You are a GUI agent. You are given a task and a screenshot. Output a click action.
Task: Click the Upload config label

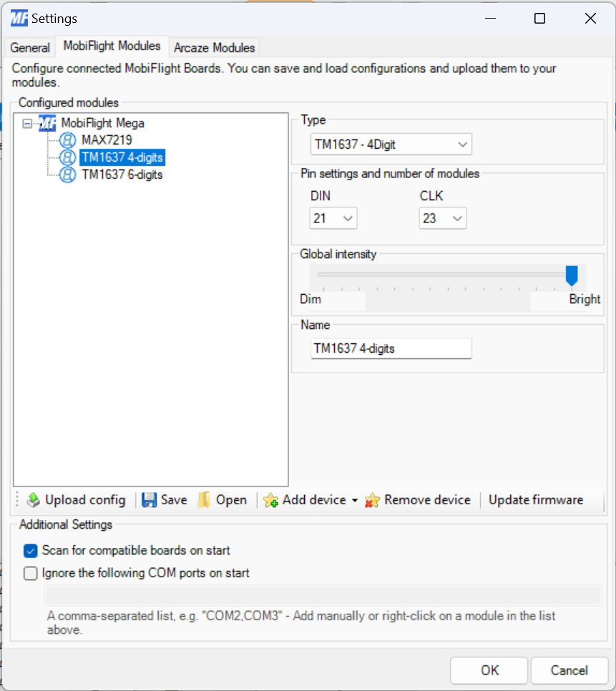85,500
